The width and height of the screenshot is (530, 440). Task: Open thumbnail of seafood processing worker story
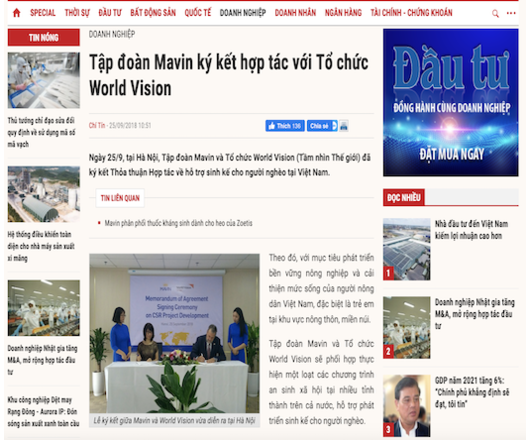pos(44,80)
